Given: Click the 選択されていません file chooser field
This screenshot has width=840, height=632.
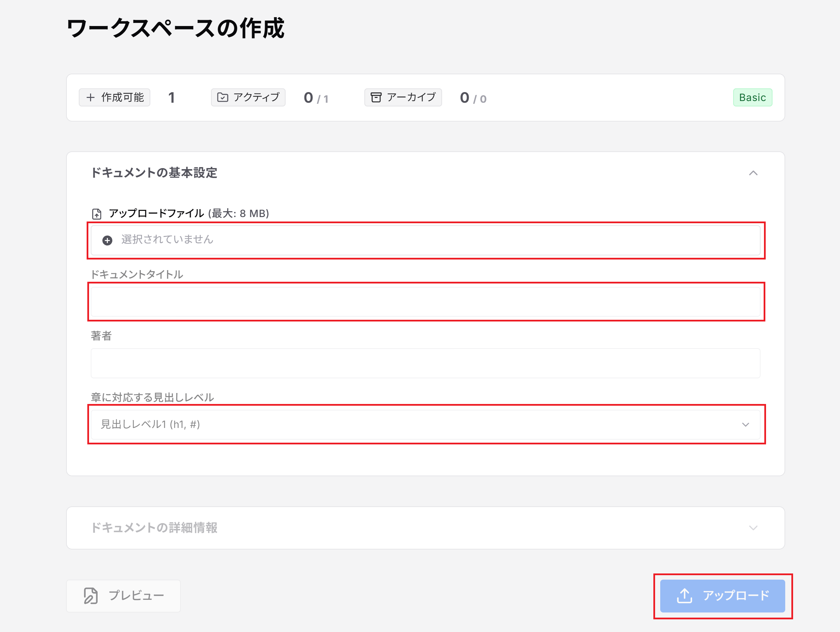Looking at the screenshot, I should click(x=425, y=240).
